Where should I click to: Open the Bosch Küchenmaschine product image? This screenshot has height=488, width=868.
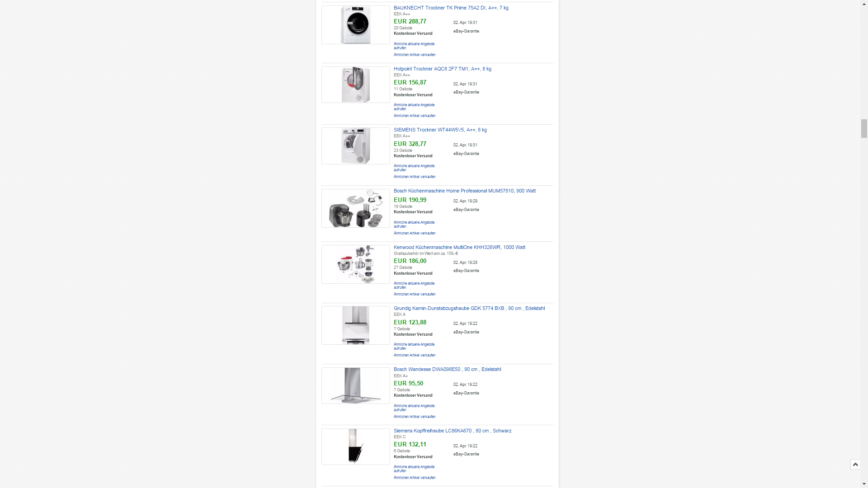[x=356, y=208]
